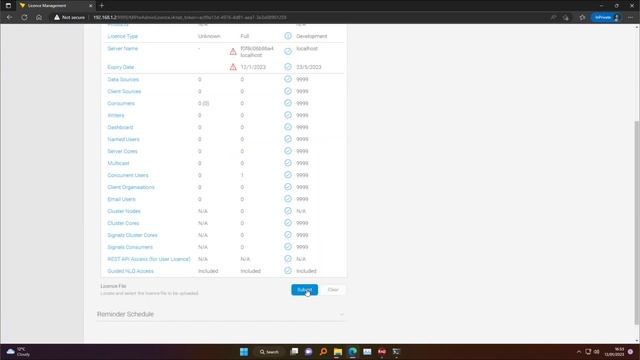Expand the Reminder Schedule section
Viewport: 640px width, 360px height.
click(221, 314)
